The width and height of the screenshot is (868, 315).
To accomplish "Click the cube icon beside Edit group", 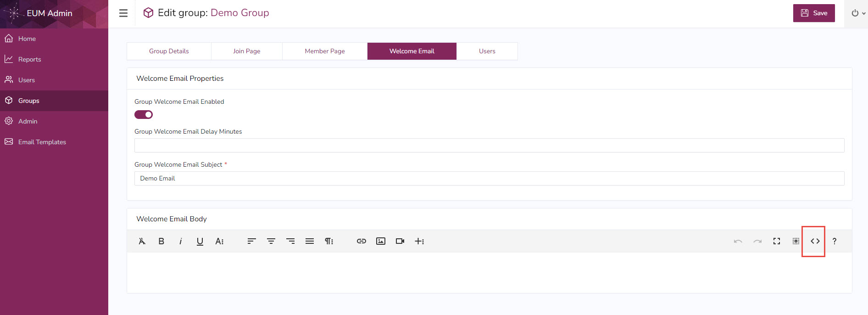I will click(148, 13).
